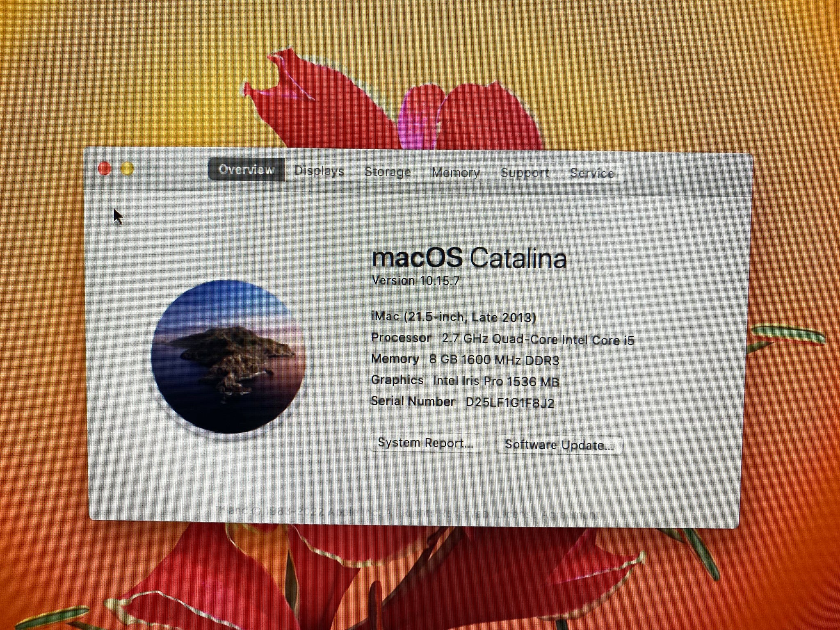Click the Software Update button
This screenshot has height=630, width=840.
[559, 445]
